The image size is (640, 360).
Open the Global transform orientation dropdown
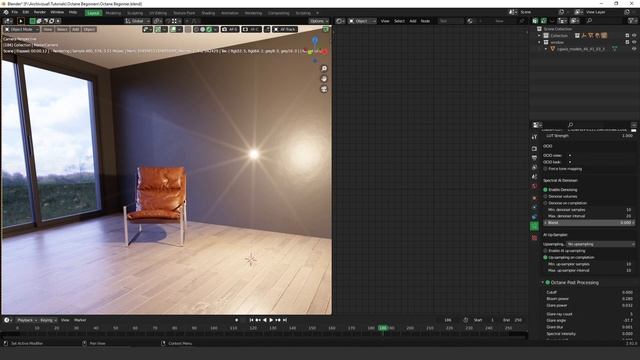pyautogui.click(x=137, y=21)
